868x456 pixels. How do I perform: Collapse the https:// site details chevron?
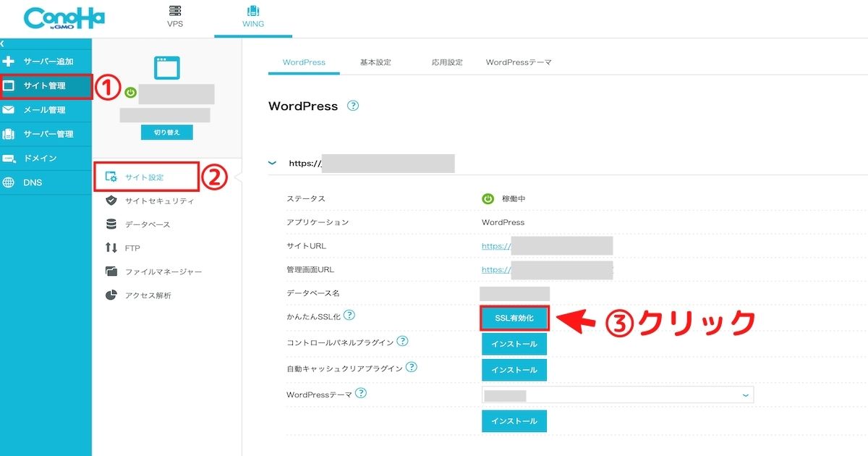pos(273,164)
